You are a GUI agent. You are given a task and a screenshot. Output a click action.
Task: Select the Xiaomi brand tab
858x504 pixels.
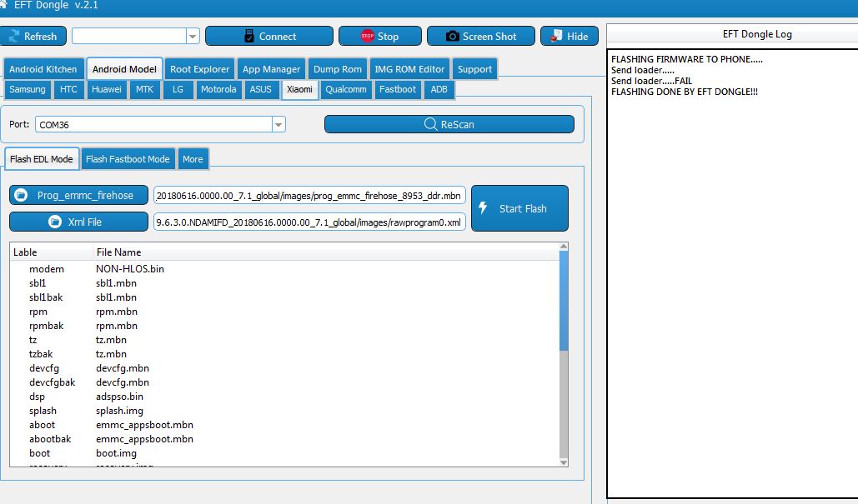coord(300,89)
